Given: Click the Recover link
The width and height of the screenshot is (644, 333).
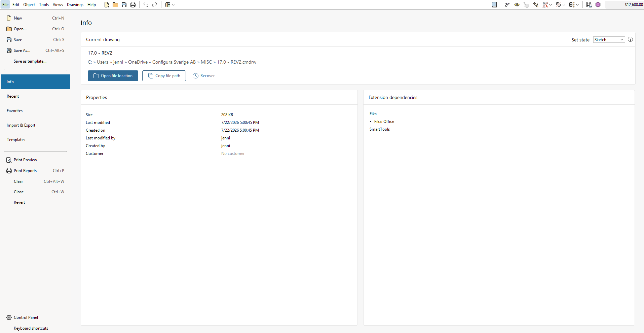Looking at the screenshot, I should [x=204, y=76].
